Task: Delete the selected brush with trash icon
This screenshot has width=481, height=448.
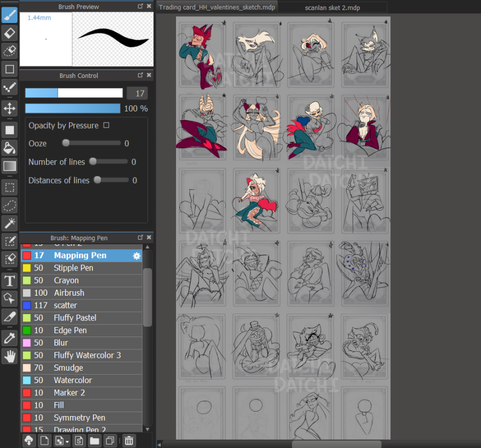Action: [129, 441]
